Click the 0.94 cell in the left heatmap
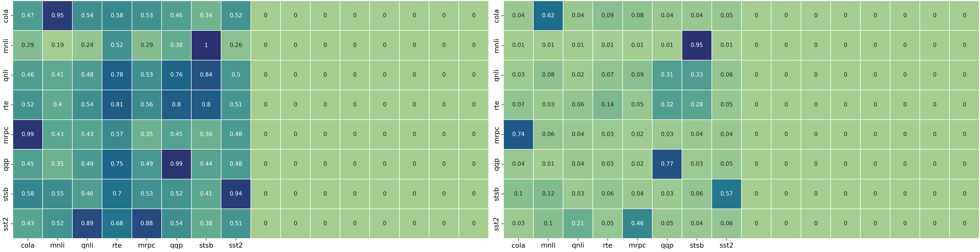 pos(236,193)
